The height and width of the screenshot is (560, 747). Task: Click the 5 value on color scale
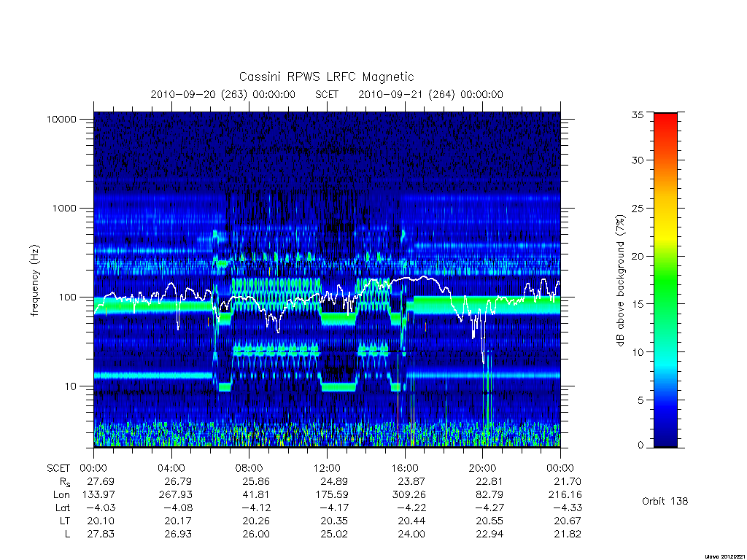[640, 400]
